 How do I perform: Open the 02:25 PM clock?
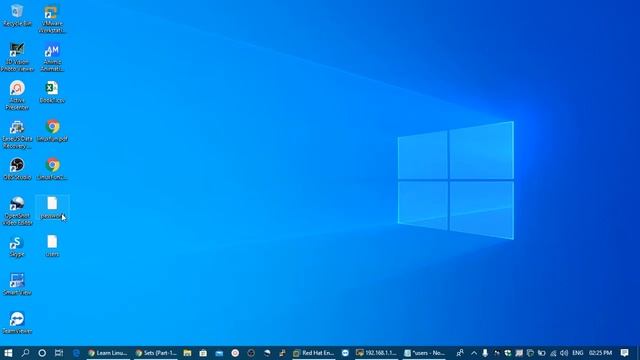[600, 353]
